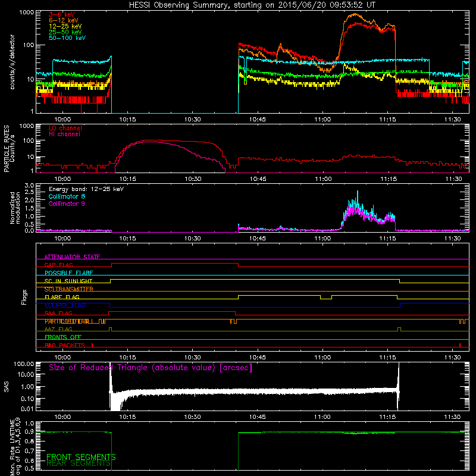Click the '1000' value on the particle rates axis
Image resolution: width=476 pixels, height=476 pixels.
pos(27,126)
